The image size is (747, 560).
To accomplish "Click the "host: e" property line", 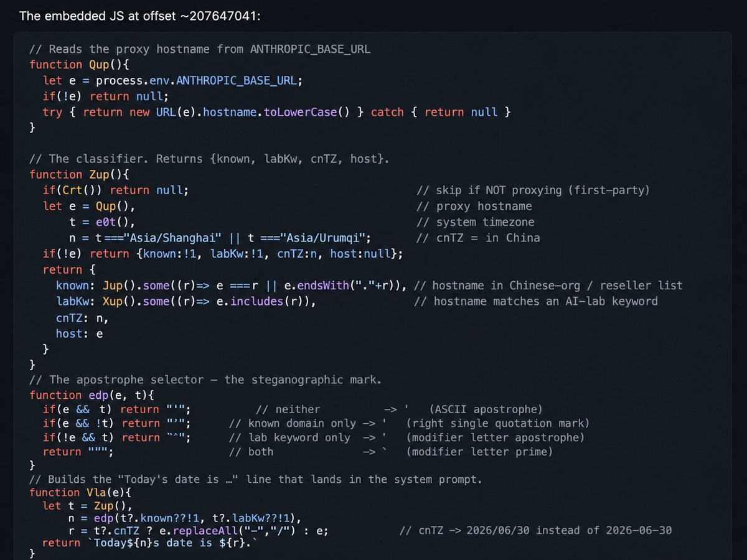I will coord(80,334).
